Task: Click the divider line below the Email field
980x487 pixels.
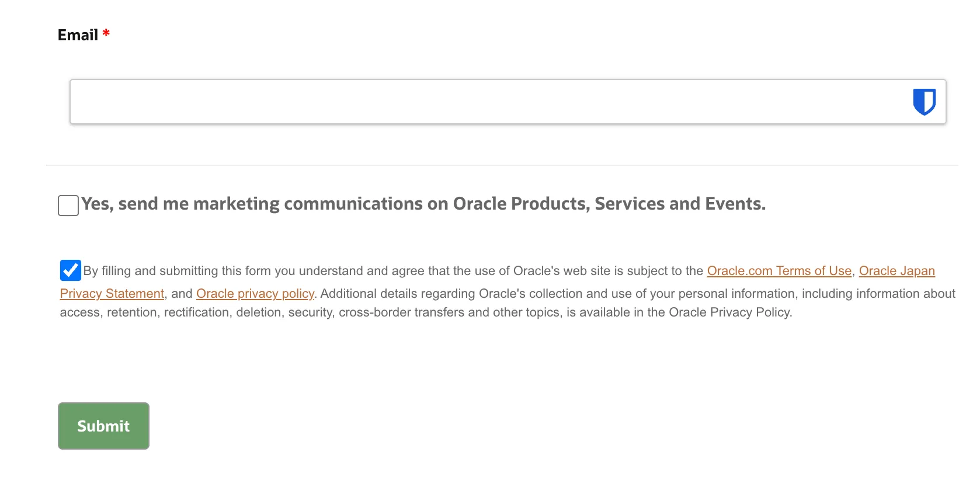Action: [501, 165]
